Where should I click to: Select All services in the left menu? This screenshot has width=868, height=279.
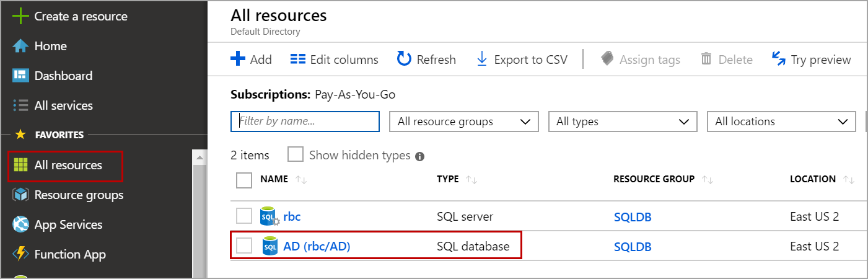coord(63,105)
